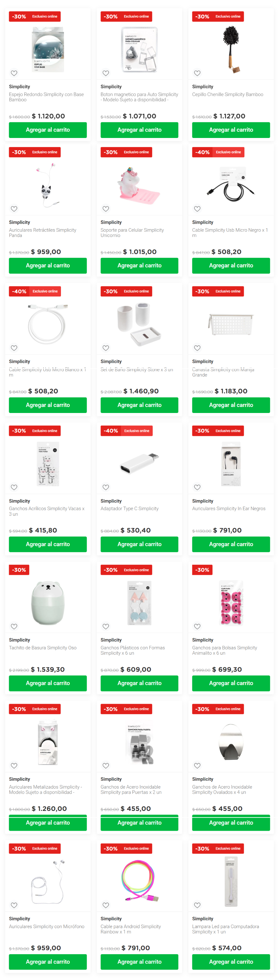This screenshot has width=279, height=980.
Task: Toggle favorite on Soporte para Celular Simplicity Unicornio
Action: click(106, 208)
